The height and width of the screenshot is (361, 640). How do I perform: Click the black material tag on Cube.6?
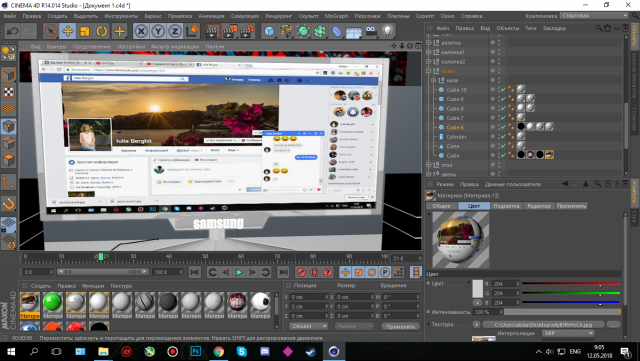coord(521,127)
